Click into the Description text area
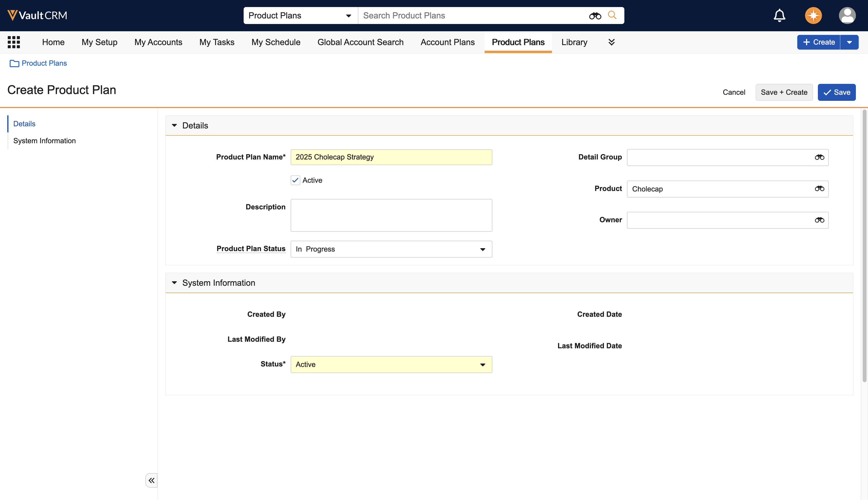The height and width of the screenshot is (500, 868). coord(391,215)
